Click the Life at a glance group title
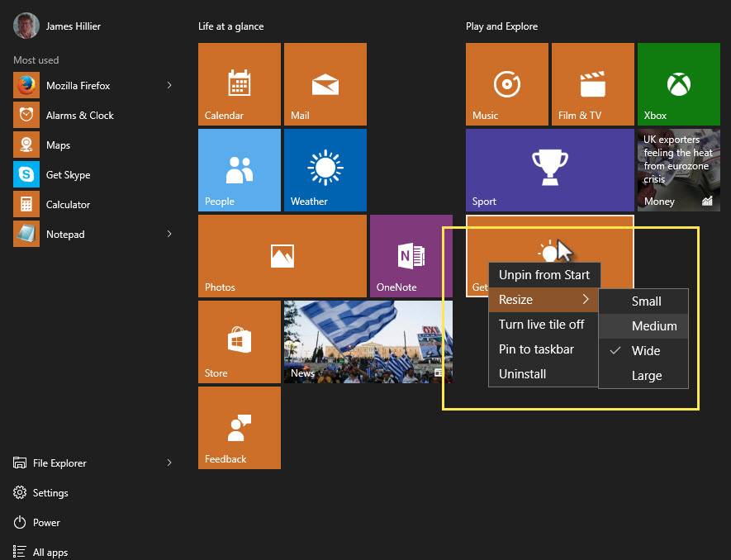 tap(230, 26)
